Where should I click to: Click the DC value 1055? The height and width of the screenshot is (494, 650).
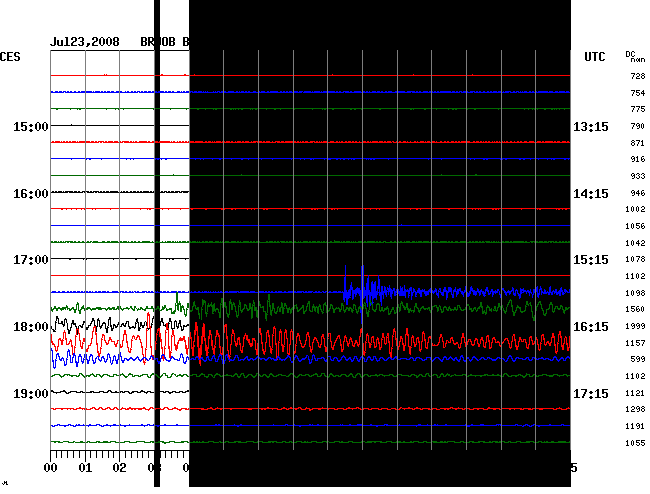[x=635, y=443]
